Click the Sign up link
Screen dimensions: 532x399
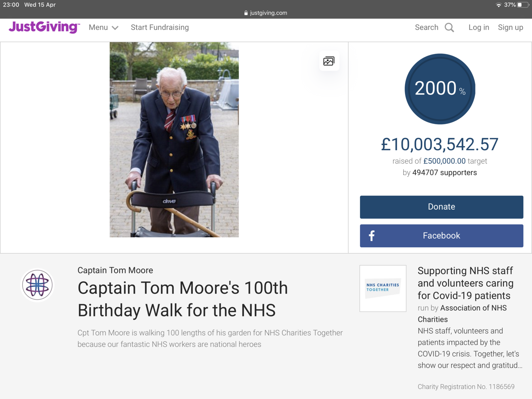tap(510, 28)
